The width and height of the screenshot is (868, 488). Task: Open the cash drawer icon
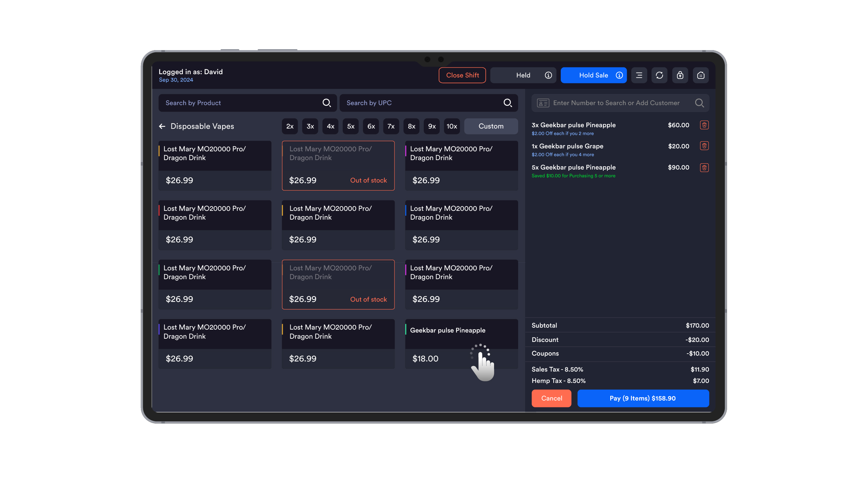(700, 75)
